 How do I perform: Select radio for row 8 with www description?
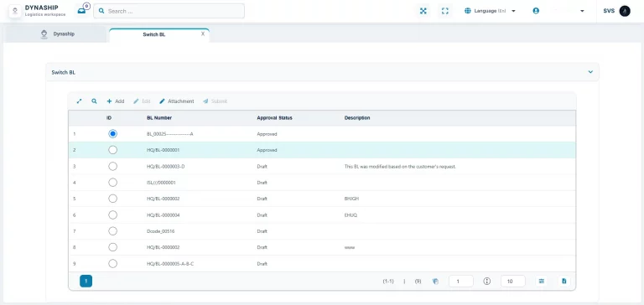pos(112,247)
